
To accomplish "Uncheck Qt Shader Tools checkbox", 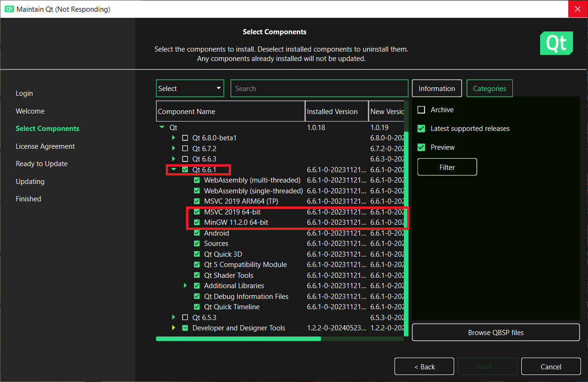I will [x=197, y=275].
